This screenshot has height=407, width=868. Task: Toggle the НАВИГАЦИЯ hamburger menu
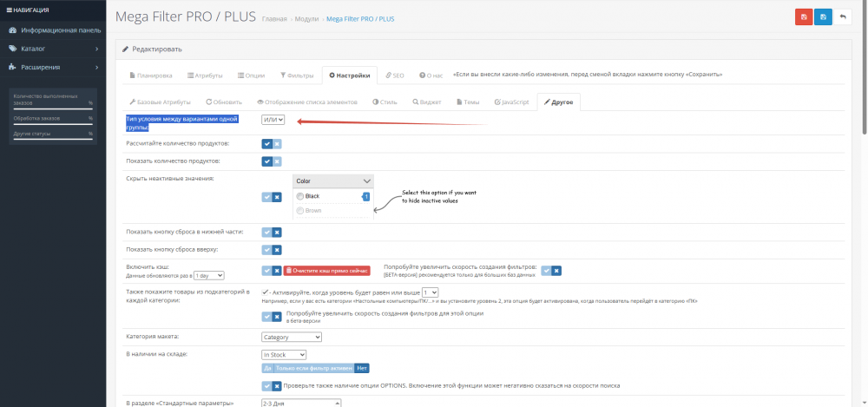28,10
